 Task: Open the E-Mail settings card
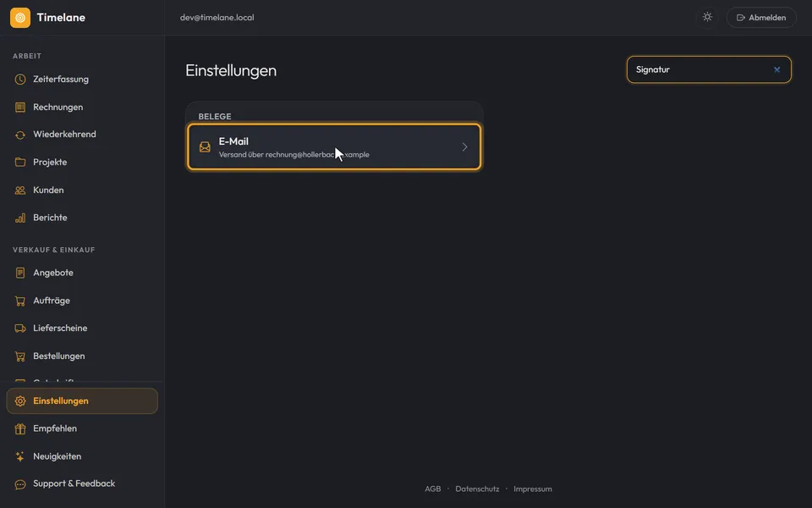coord(334,146)
